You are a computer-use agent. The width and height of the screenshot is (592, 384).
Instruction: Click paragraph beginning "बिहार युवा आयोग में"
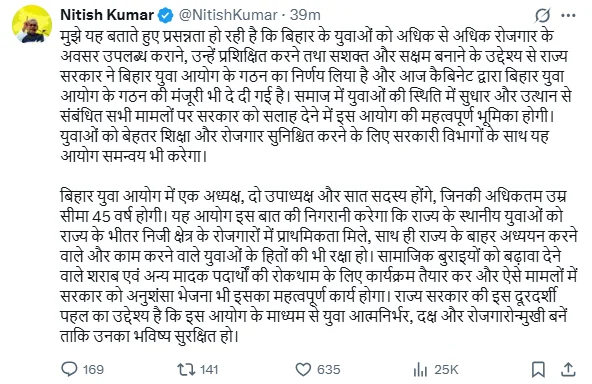[x=319, y=266]
